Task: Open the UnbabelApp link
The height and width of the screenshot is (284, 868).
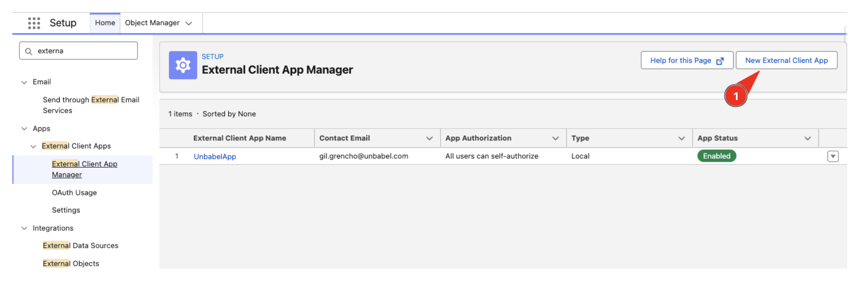Action: (215, 156)
